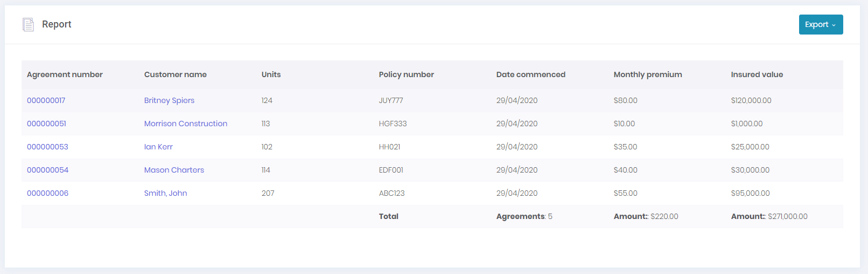View customer Morrison Construction
Image resolution: width=868 pixels, height=274 pixels.
coord(186,124)
